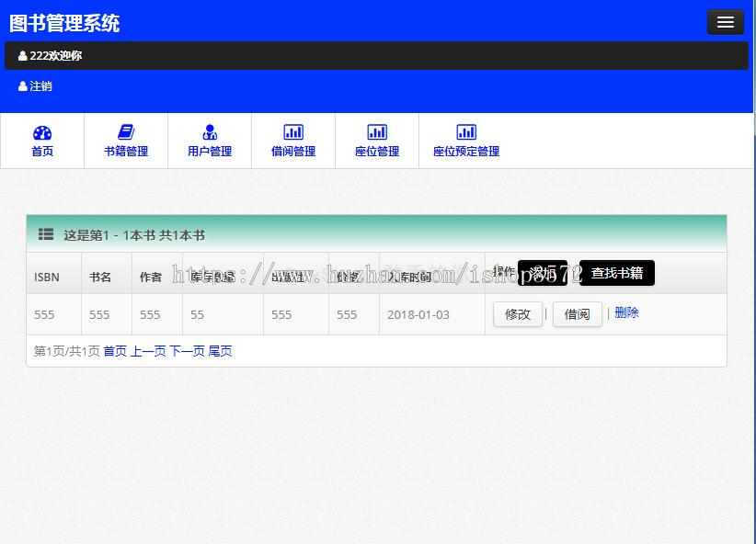Open 座位管理 label
This screenshot has height=544, width=756.
point(377,152)
